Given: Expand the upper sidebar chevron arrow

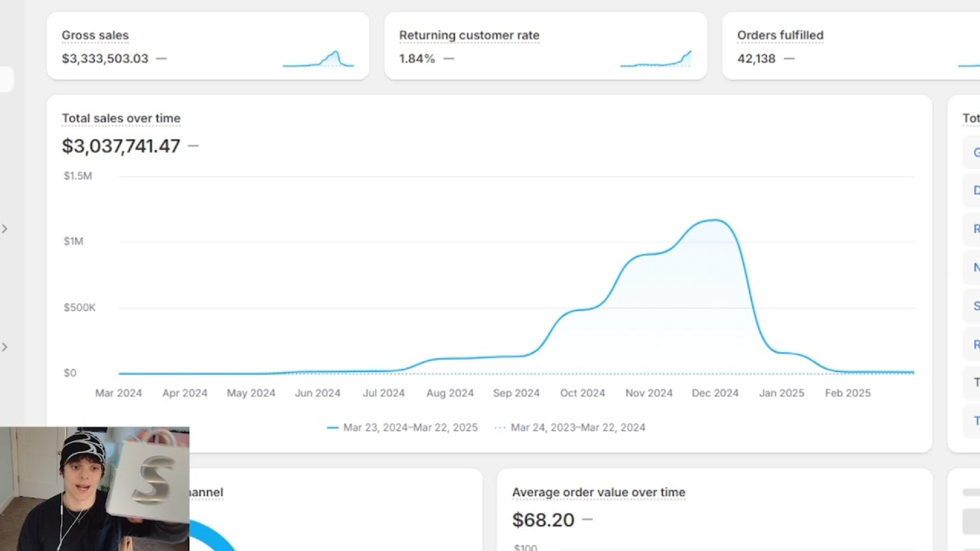Looking at the screenshot, I should [x=5, y=229].
